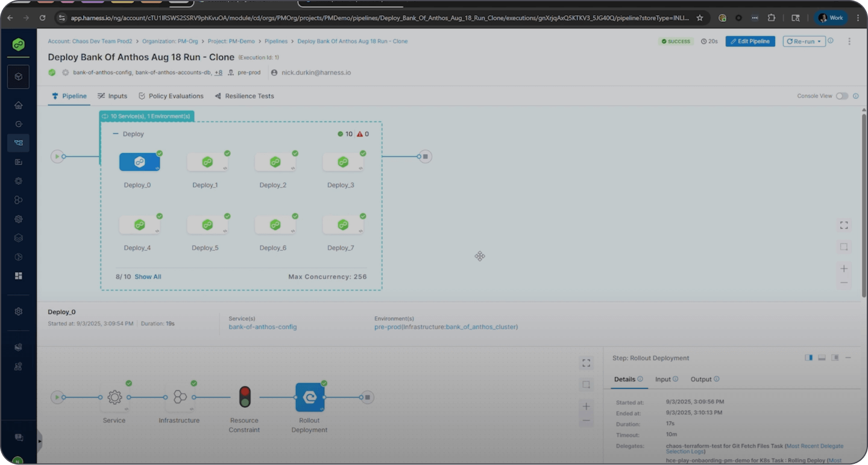Switch to the Inputs tab
The image size is (868, 465).
point(113,96)
